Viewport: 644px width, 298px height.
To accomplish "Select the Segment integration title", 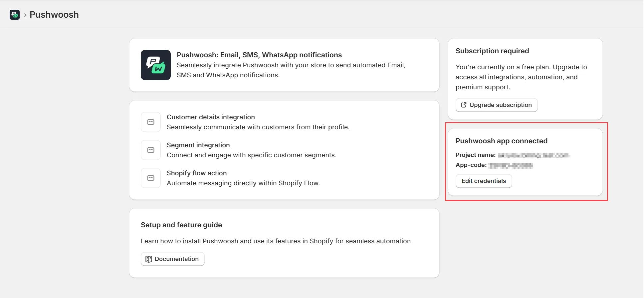I will tap(198, 145).
